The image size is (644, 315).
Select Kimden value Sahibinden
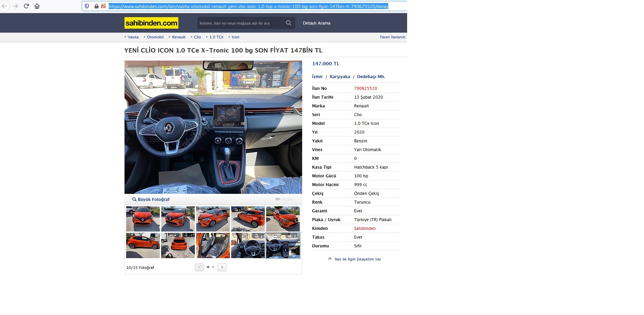pyautogui.click(x=365, y=229)
